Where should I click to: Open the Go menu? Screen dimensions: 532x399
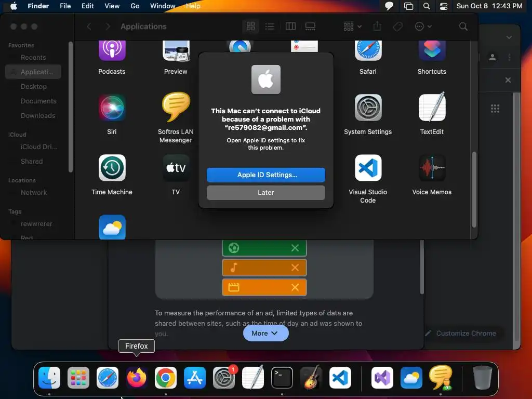(x=135, y=6)
